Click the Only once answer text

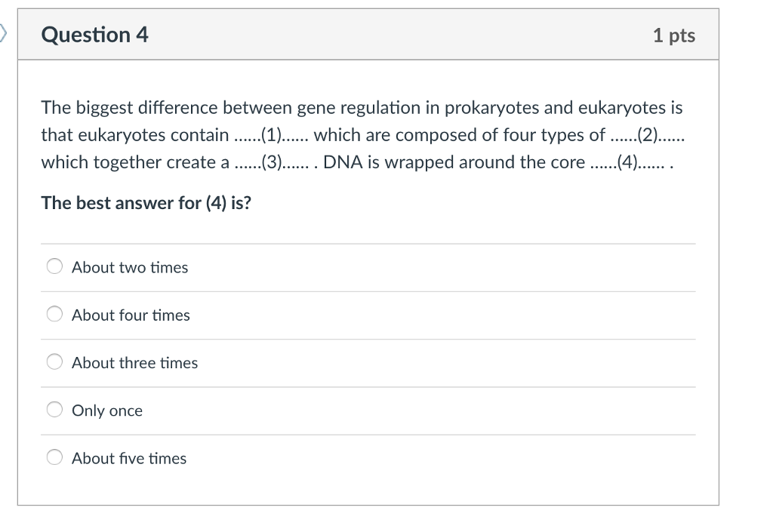tap(106, 410)
